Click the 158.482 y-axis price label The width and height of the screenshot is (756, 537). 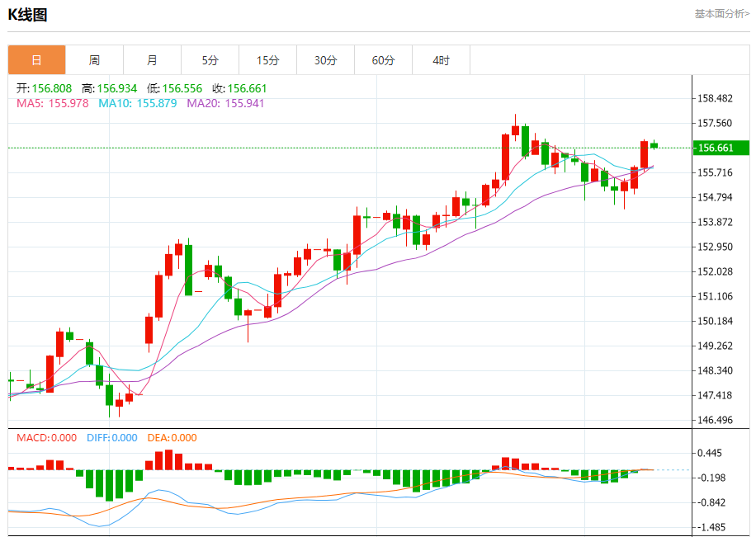[715, 99]
